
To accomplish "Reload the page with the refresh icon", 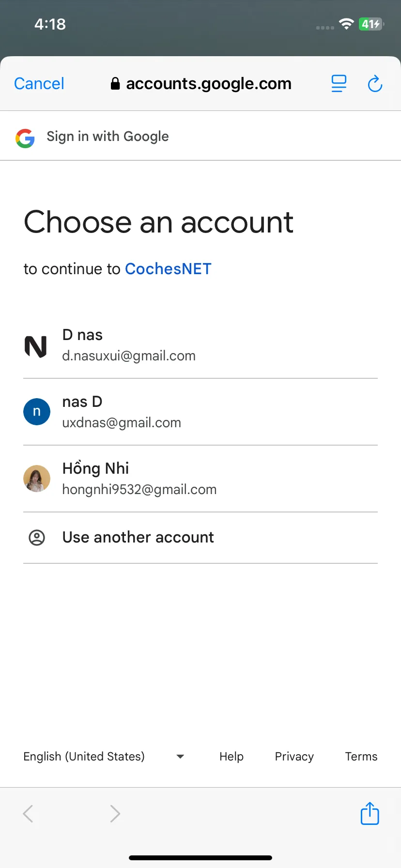I will [375, 84].
